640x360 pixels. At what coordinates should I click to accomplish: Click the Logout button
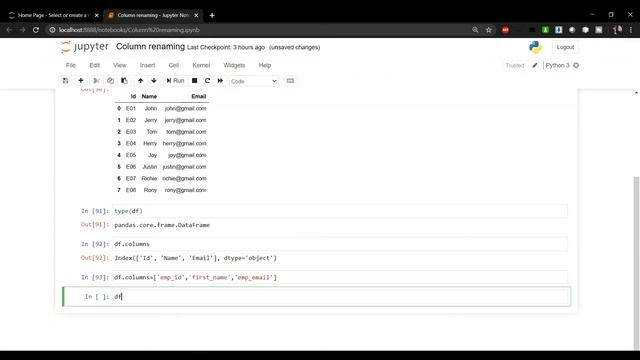pyautogui.click(x=565, y=47)
